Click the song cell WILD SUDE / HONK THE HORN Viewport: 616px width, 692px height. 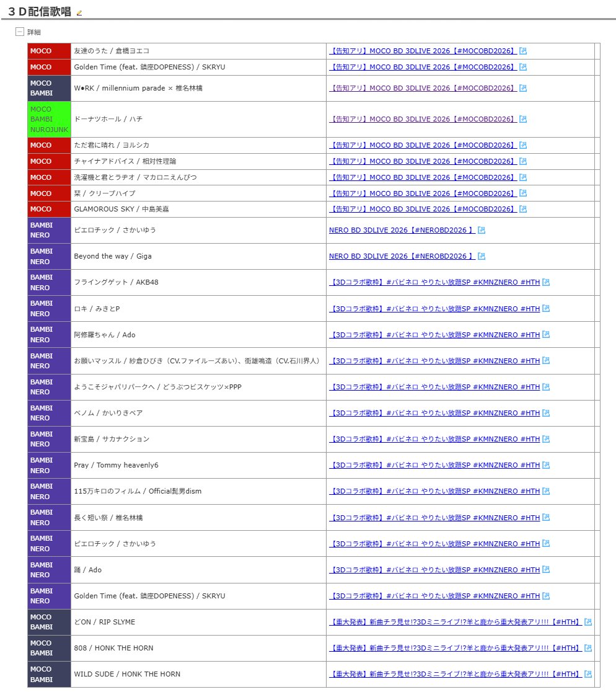198,674
